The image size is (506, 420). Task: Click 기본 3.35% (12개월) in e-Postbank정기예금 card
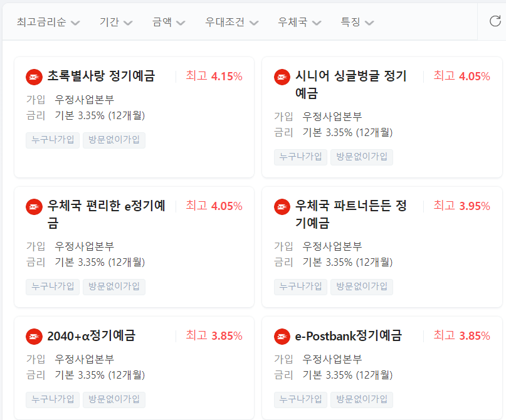pos(347,375)
